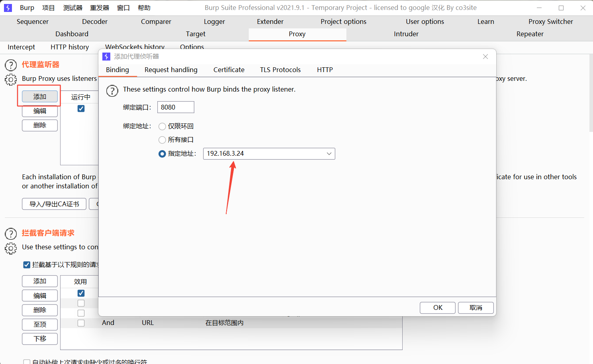Switch to Request handling tab

coord(171,70)
